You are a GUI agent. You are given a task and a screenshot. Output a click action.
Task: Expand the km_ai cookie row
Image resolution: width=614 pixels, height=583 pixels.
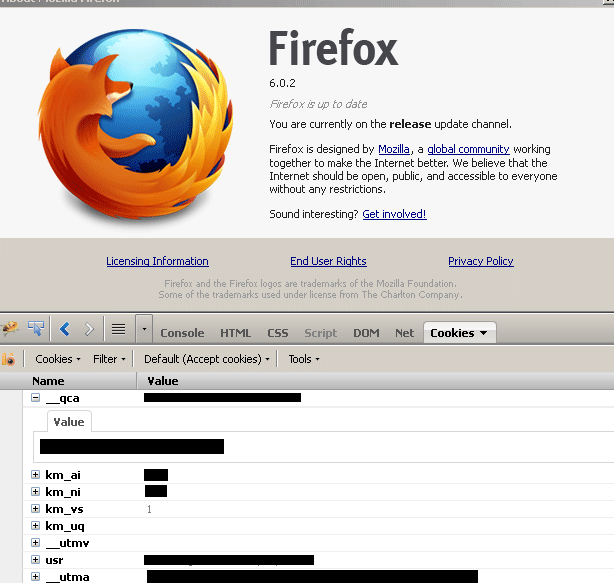tap(35, 475)
